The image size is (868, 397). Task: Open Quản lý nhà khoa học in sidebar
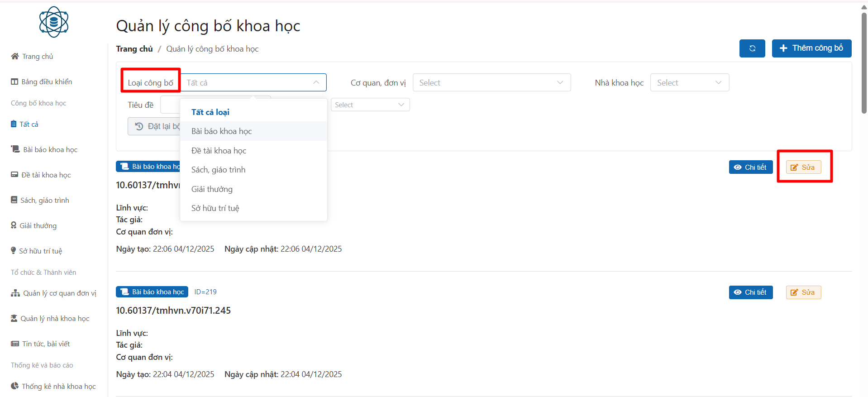(50, 319)
